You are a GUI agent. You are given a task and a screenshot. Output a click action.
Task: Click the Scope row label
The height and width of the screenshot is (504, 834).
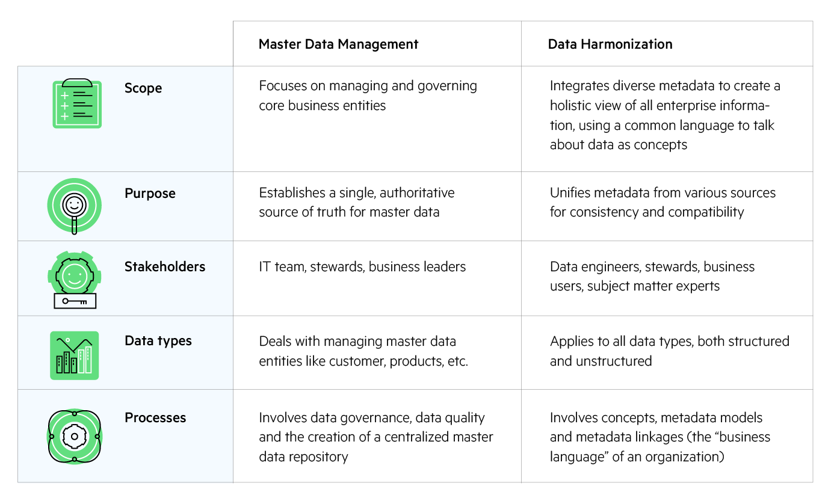click(143, 88)
